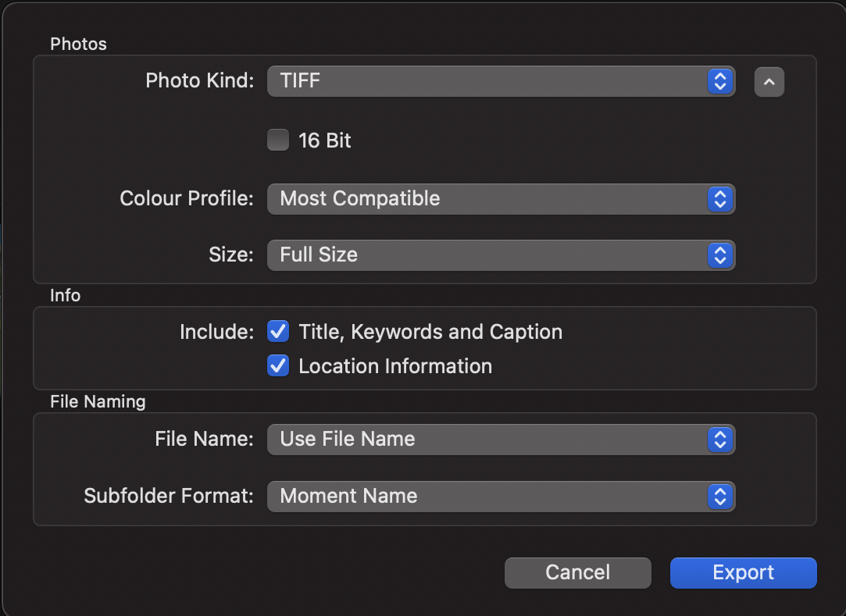
Task: Click the "16 Bit" label text
Action: pyautogui.click(x=325, y=141)
